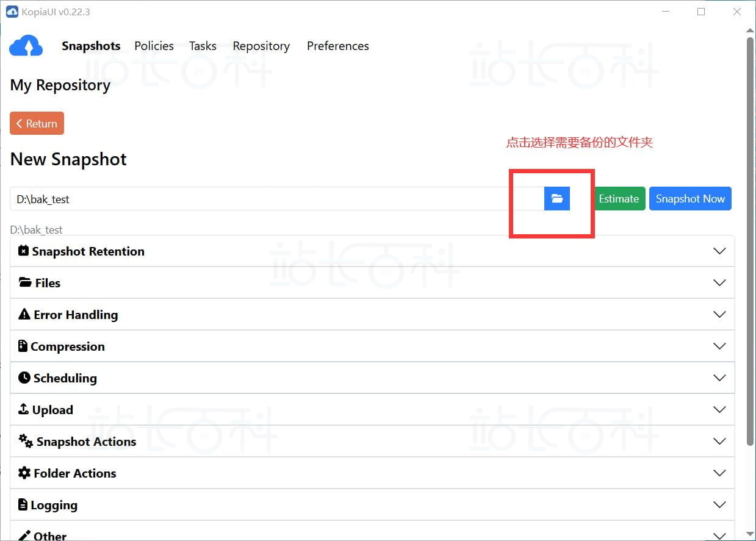Click the scrollbar up arrow
Viewport: 756px width, 541px height.
[x=751, y=30]
